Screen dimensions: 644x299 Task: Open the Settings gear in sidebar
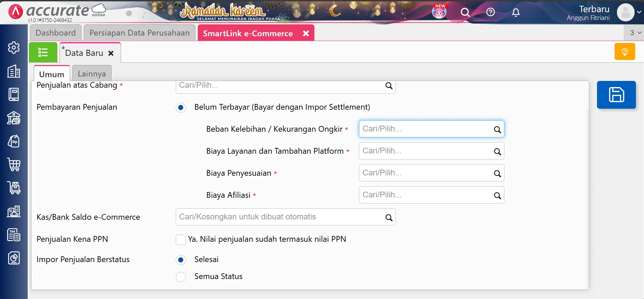coord(14,48)
